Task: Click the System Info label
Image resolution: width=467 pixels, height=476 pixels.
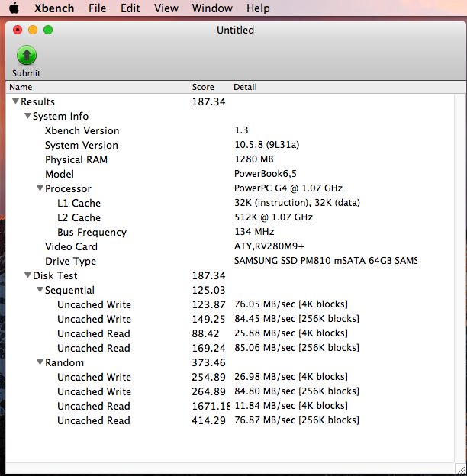Action: (61, 116)
